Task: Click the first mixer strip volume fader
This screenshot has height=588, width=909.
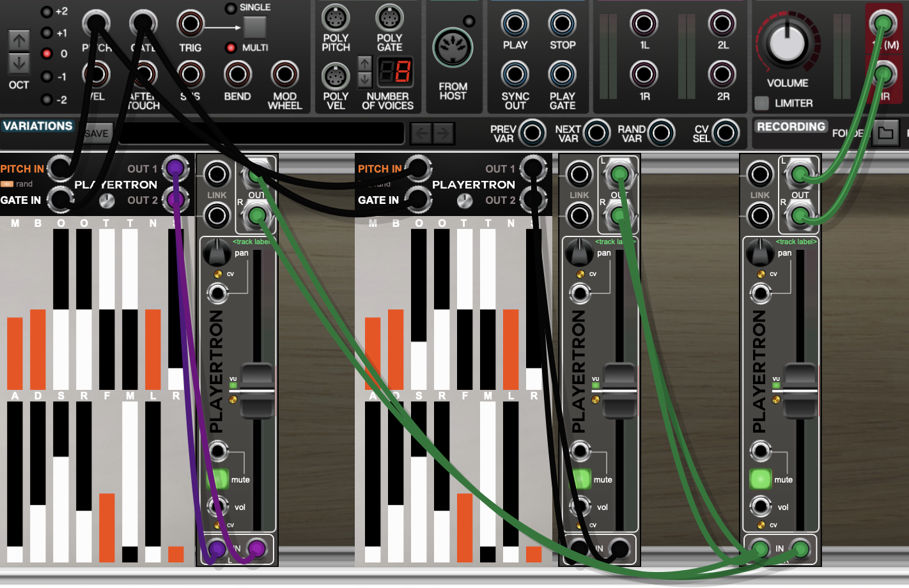Action: 257,391
